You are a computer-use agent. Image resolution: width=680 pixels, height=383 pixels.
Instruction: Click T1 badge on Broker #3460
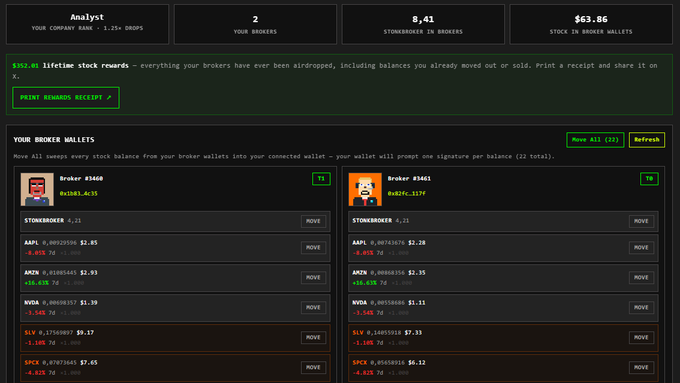coord(321,179)
